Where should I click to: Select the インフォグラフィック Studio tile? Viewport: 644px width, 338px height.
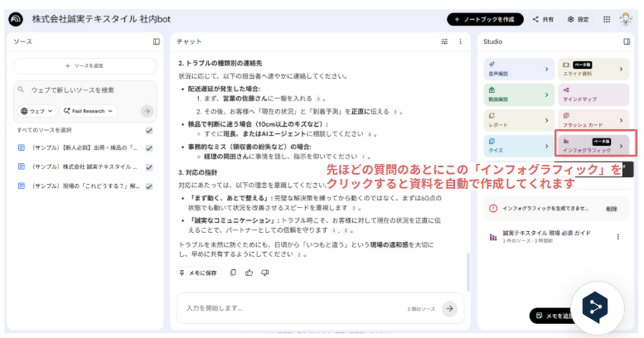593,145
